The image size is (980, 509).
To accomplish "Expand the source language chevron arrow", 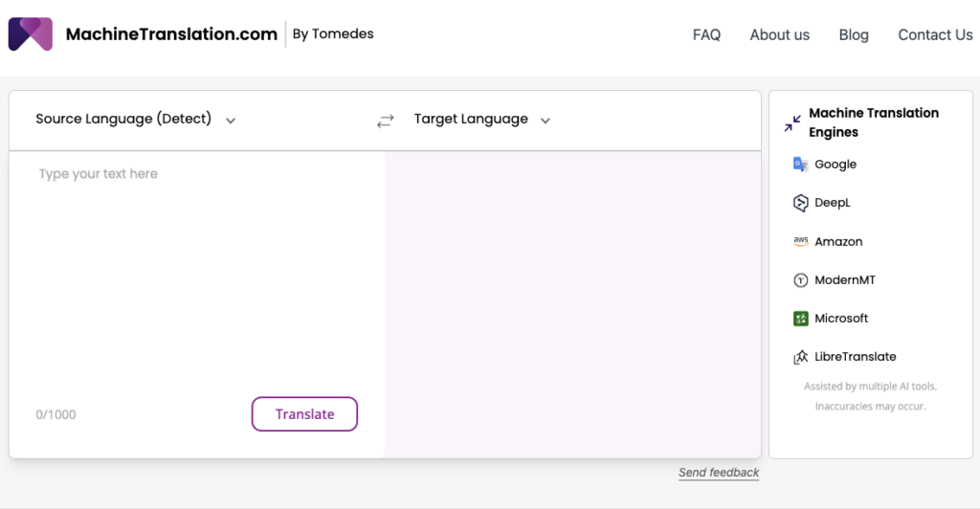I will [231, 121].
